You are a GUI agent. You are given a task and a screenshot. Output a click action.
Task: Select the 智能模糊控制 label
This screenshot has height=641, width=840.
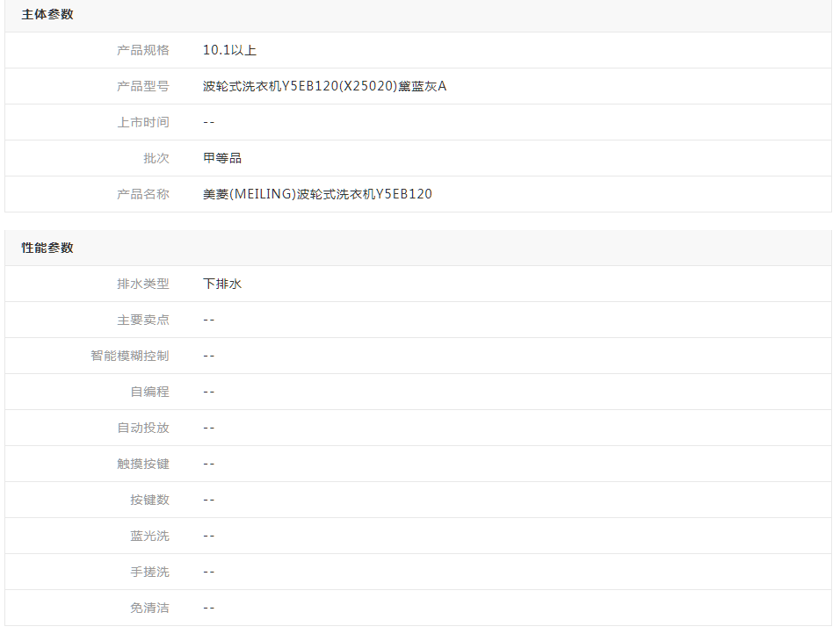point(130,357)
